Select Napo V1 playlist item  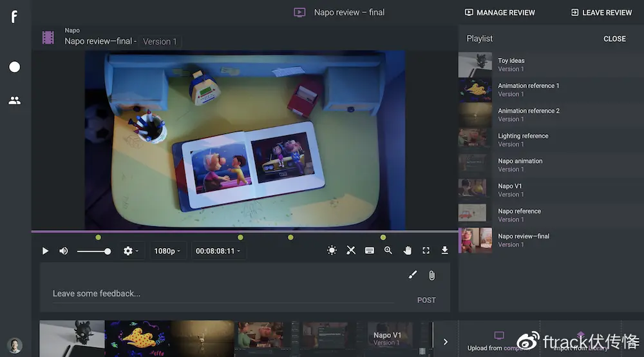pyautogui.click(x=551, y=190)
